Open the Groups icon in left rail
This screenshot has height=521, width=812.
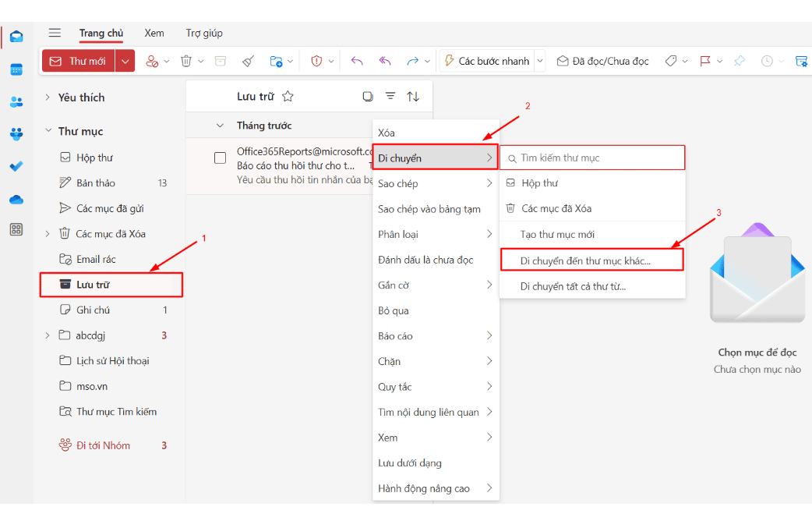[16, 134]
